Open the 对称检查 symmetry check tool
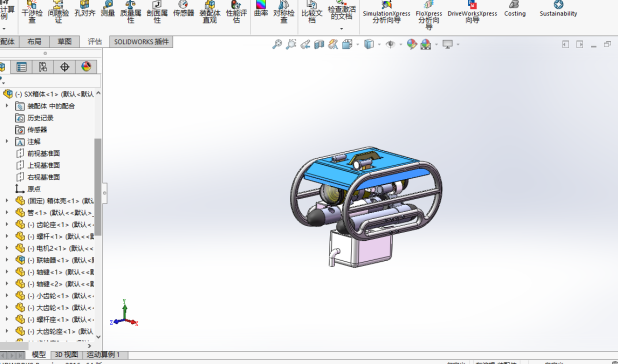The height and width of the screenshot is (364, 618). 284,11
